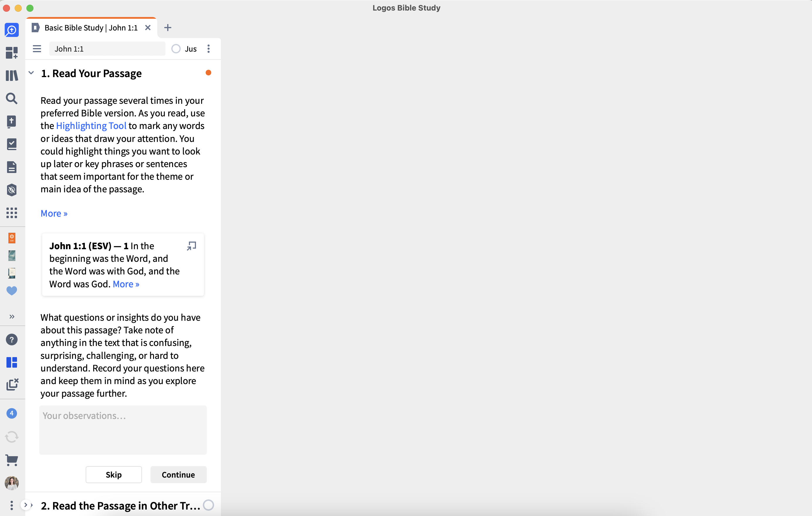Open the Highlighting Tool link

[x=91, y=126]
